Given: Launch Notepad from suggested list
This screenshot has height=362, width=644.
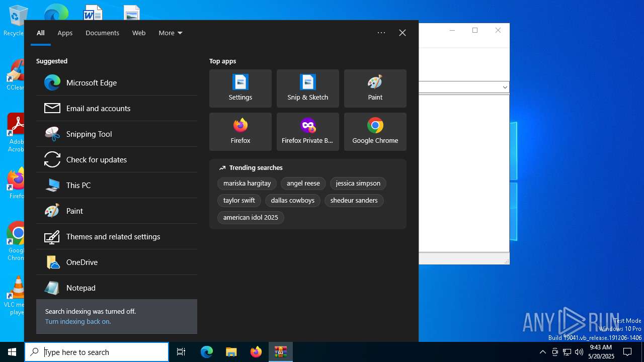Looking at the screenshot, I should click(117, 288).
